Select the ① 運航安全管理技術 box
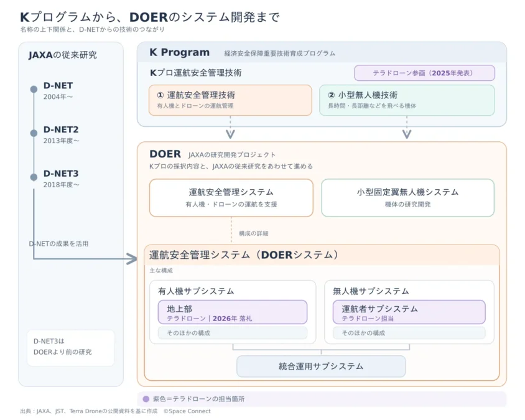The width and height of the screenshot is (525, 420). click(230, 100)
